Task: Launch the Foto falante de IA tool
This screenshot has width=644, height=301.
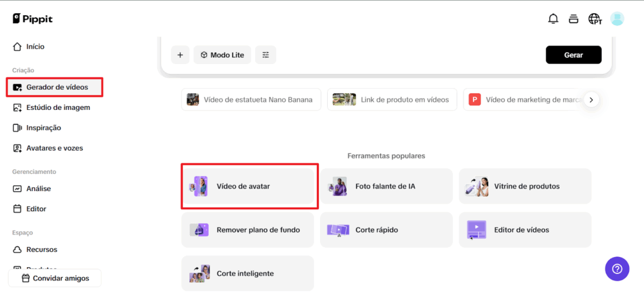Action: [x=386, y=186]
